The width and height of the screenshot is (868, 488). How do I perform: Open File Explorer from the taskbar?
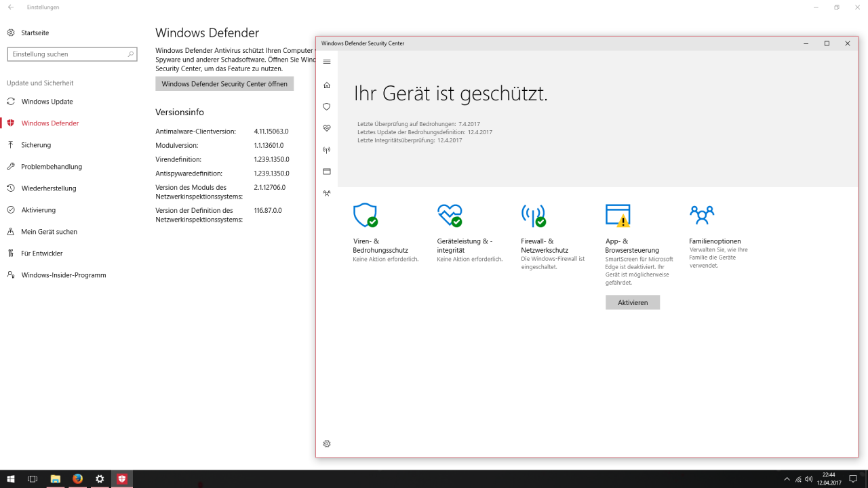pyautogui.click(x=56, y=479)
